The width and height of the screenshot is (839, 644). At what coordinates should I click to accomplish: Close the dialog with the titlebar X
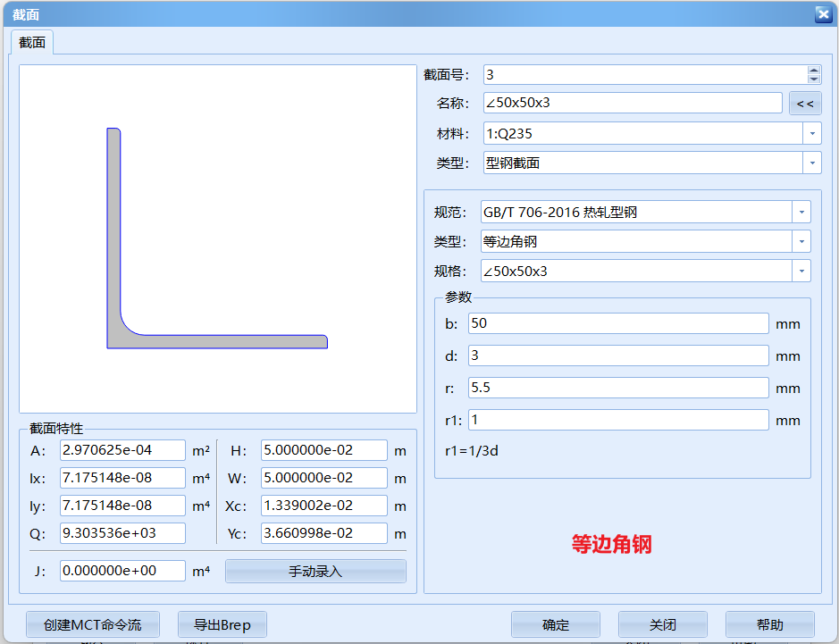[x=823, y=13]
